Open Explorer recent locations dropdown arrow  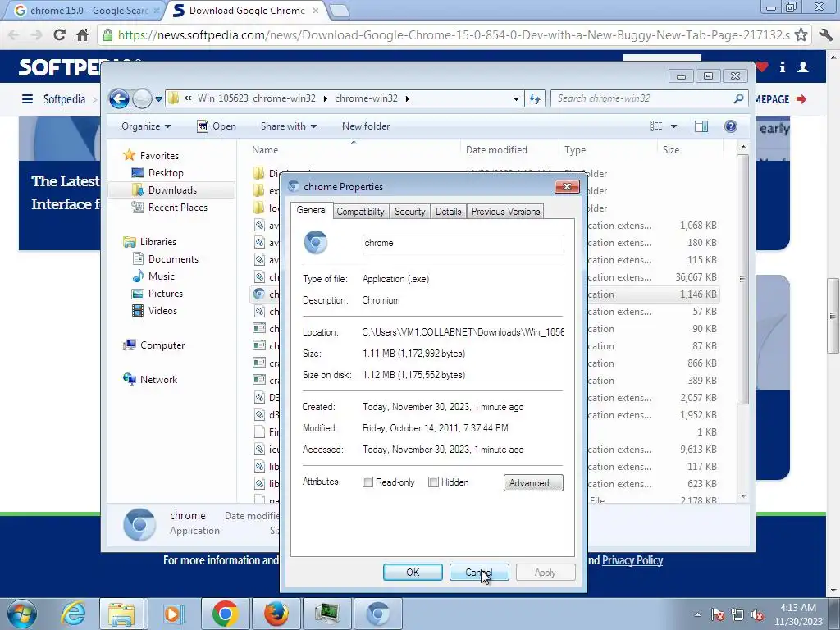click(x=158, y=99)
